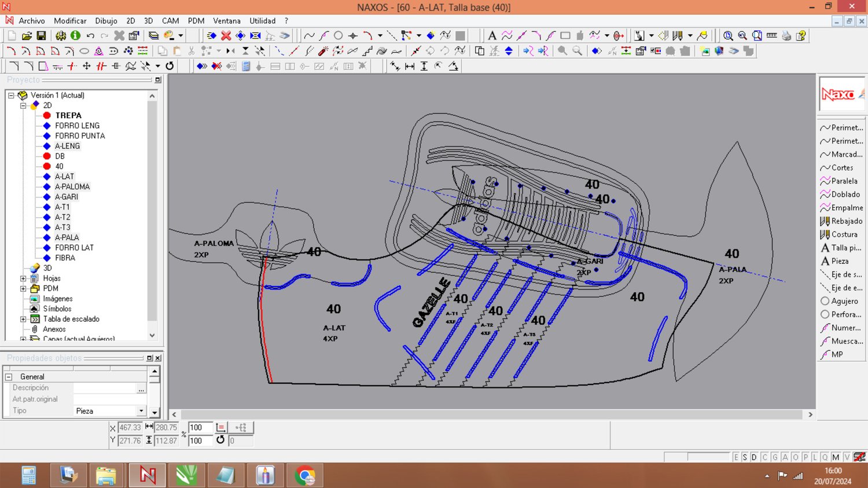Open the CAM menu
Viewport: 868px width, 488px height.
tap(170, 21)
